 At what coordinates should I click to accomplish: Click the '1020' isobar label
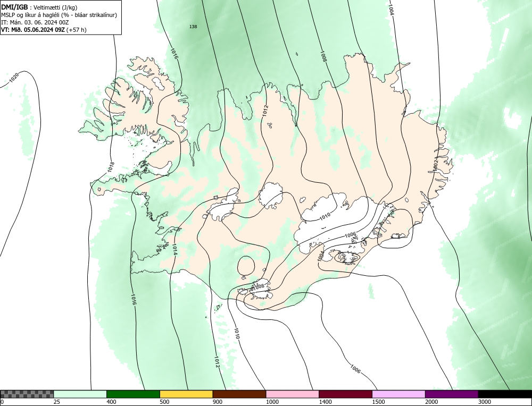pos(14,78)
